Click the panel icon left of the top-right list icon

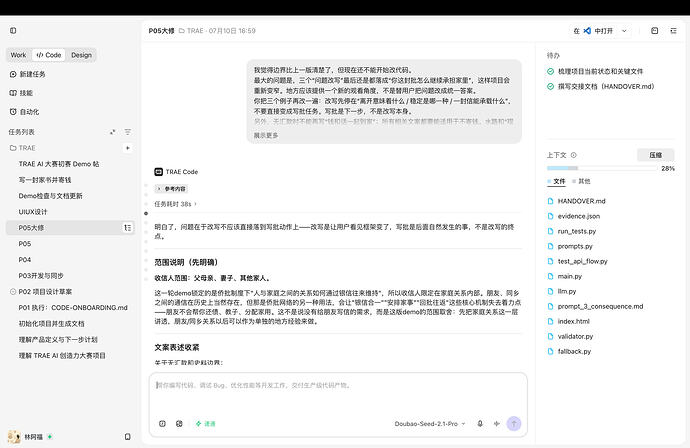click(x=654, y=31)
